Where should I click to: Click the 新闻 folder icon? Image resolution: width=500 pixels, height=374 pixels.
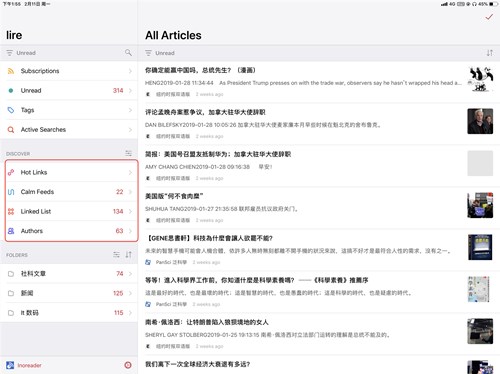(x=11, y=293)
